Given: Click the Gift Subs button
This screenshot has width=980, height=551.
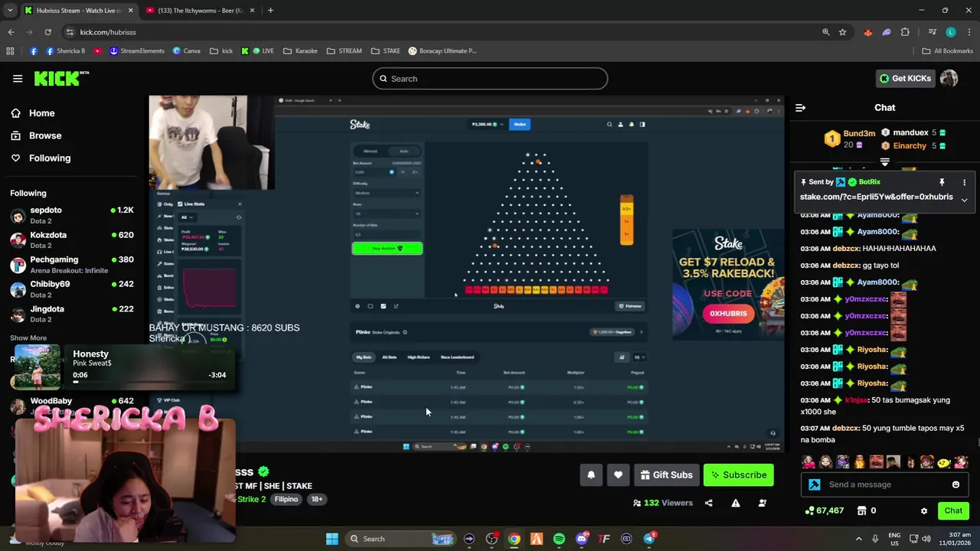Looking at the screenshot, I should (x=666, y=475).
